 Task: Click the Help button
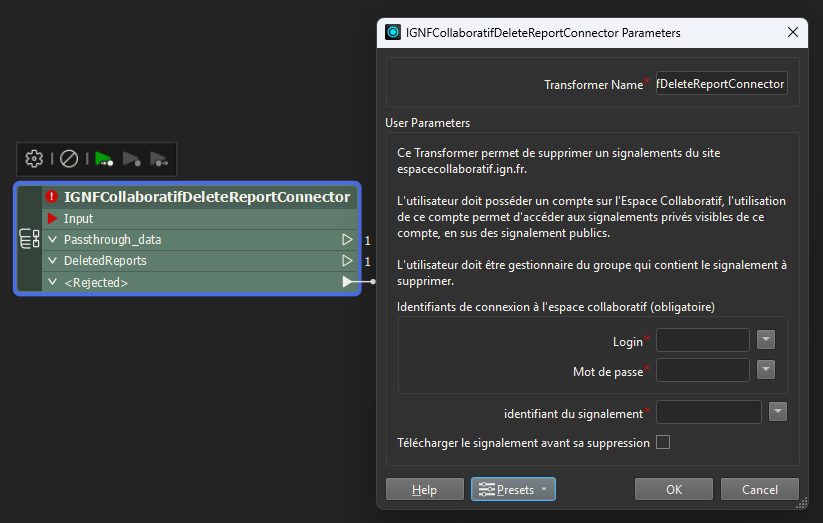click(x=425, y=489)
